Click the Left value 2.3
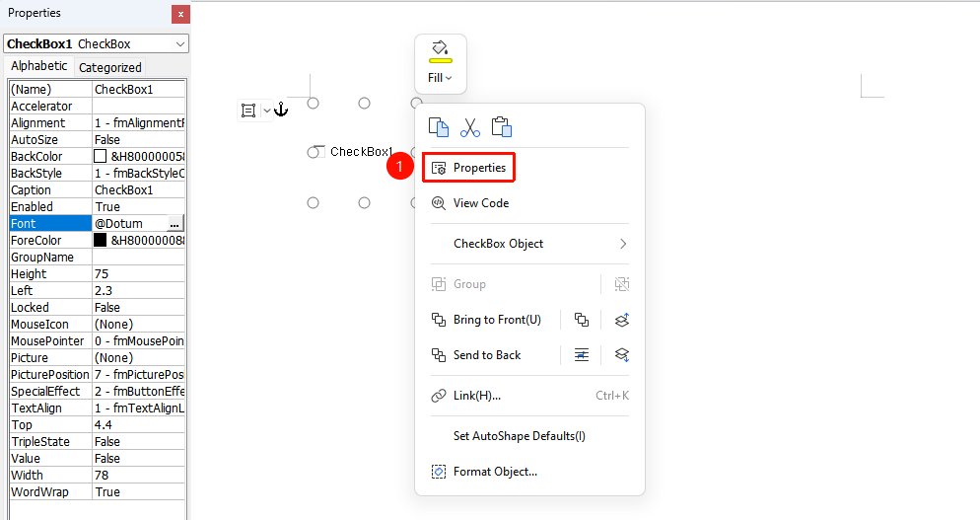This screenshot has width=980, height=520. 139,291
